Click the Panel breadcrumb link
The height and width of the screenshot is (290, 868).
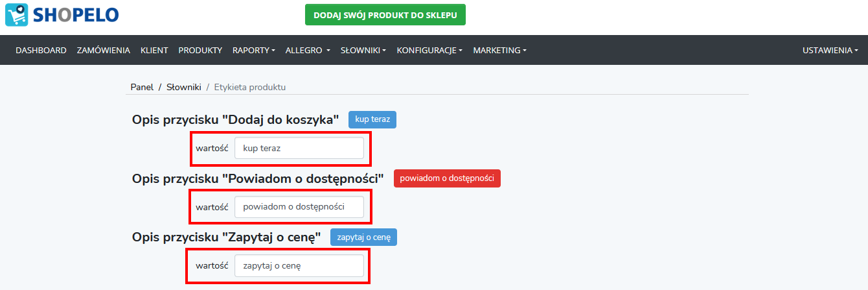pos(142,87)
